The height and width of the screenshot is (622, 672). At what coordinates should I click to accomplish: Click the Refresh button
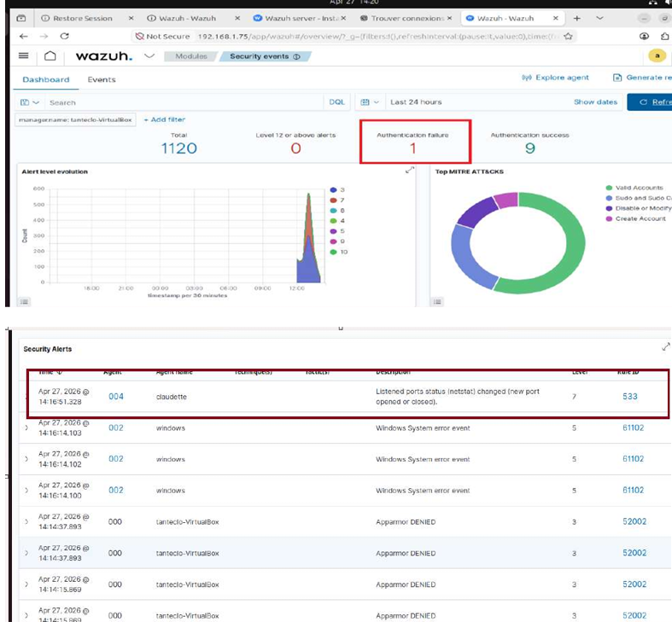[x=650, y=102]
